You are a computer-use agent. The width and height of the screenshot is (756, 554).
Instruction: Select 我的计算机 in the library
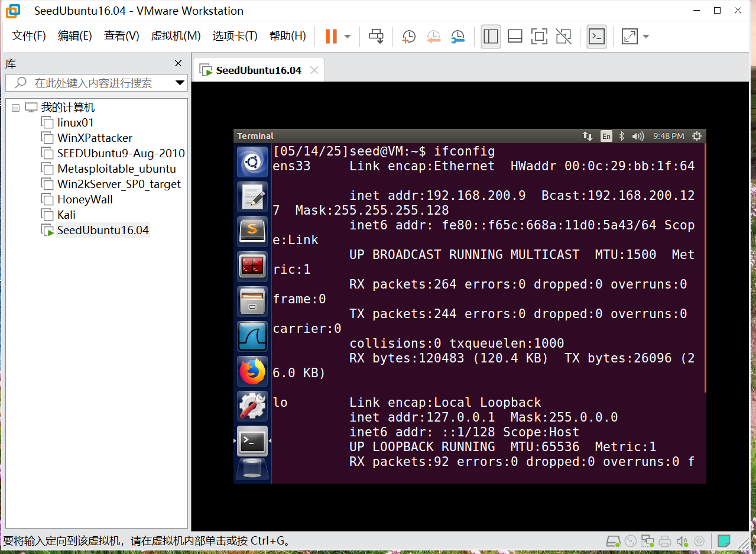coord(68,108)
